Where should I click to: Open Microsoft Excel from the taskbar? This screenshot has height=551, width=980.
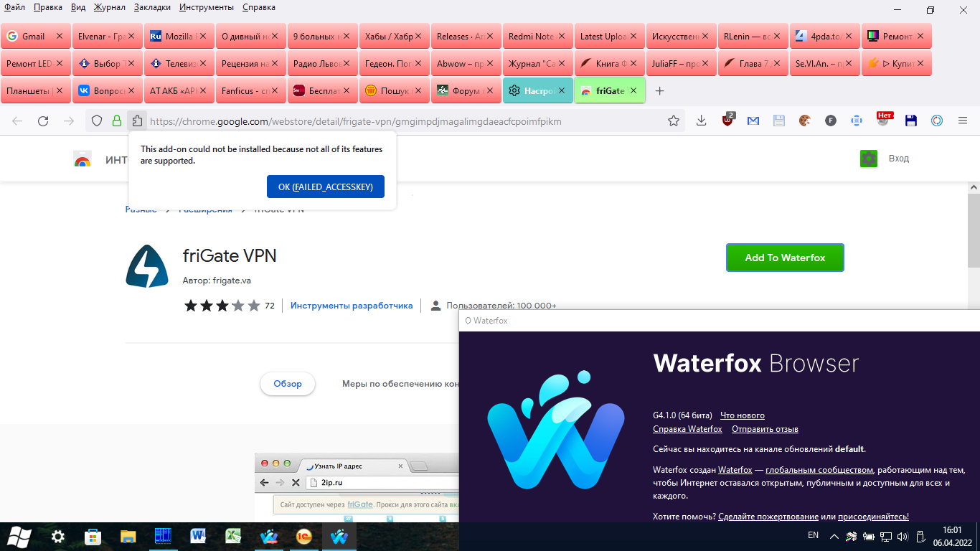point(233,536)
